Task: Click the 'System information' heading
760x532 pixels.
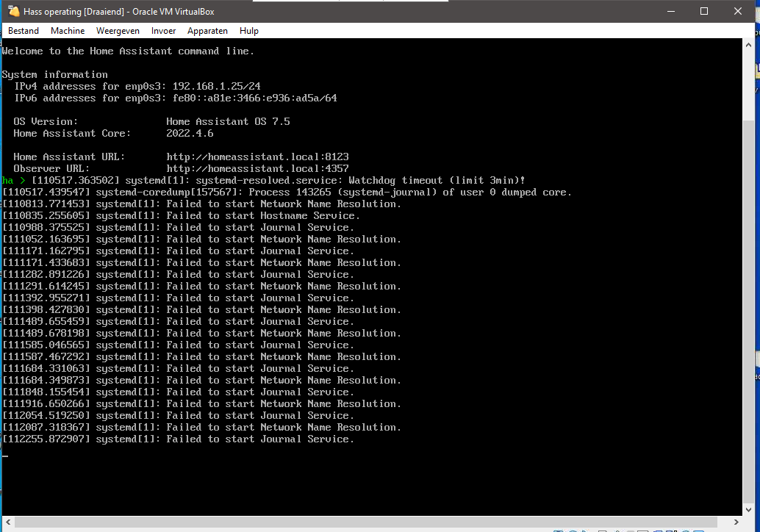Action: click(55, 75)
